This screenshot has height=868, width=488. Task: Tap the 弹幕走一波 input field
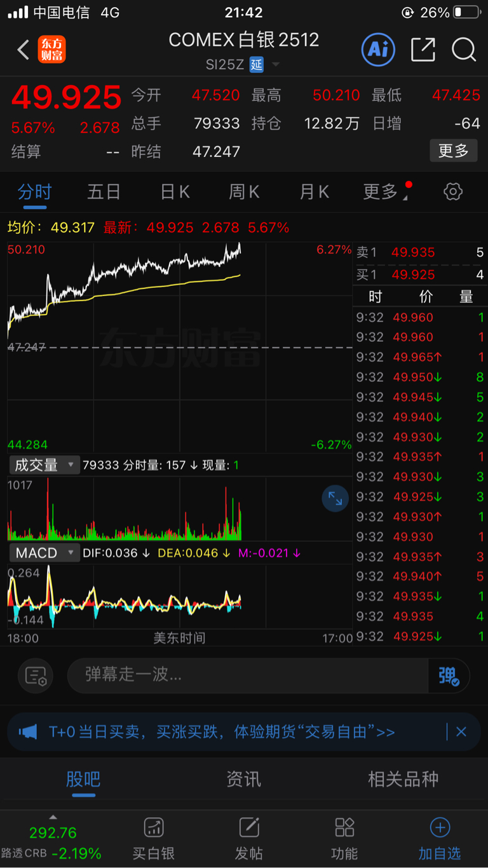tap(248, 675)
